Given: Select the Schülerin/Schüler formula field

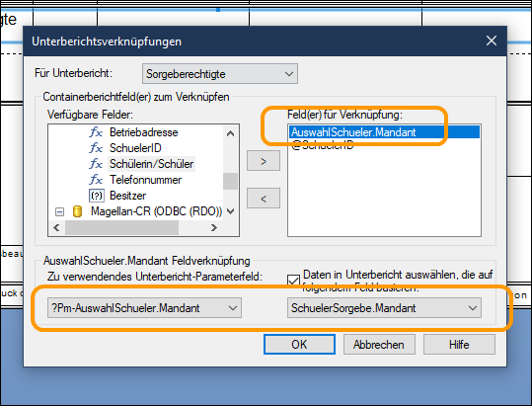Looking at the screenshot, I should [x=151, y=164].
